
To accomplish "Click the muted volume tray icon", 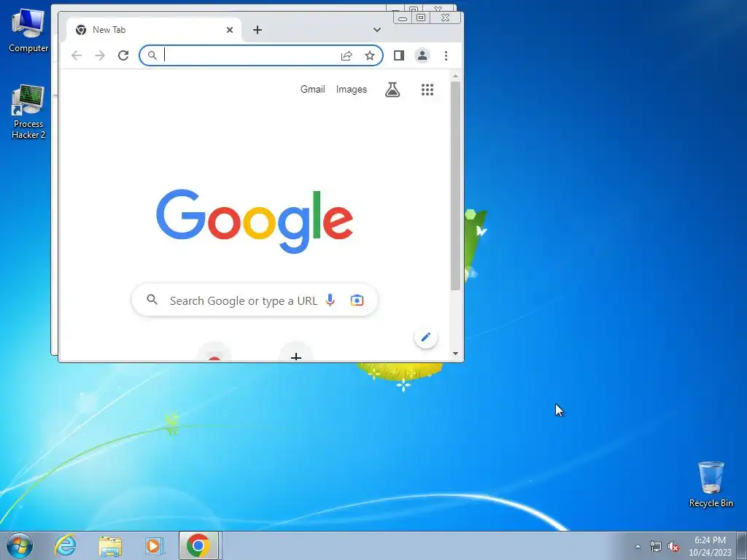I will 673,546.
